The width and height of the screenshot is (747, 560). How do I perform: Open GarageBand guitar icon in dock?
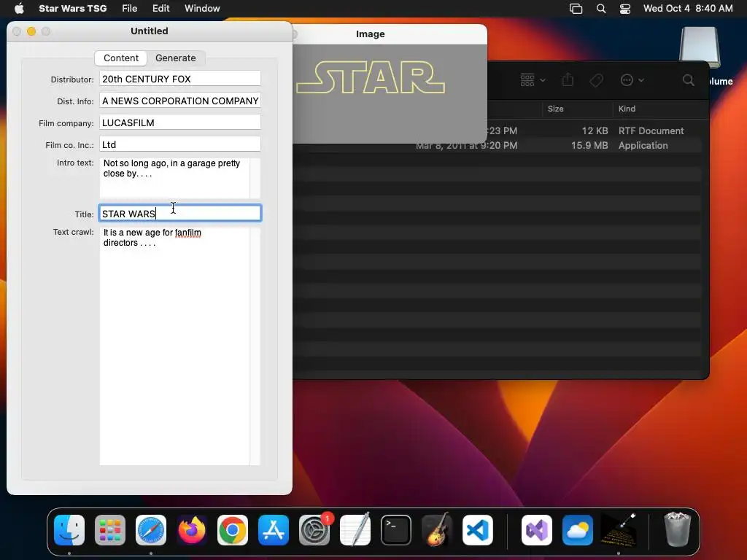[x=437, y=530]
